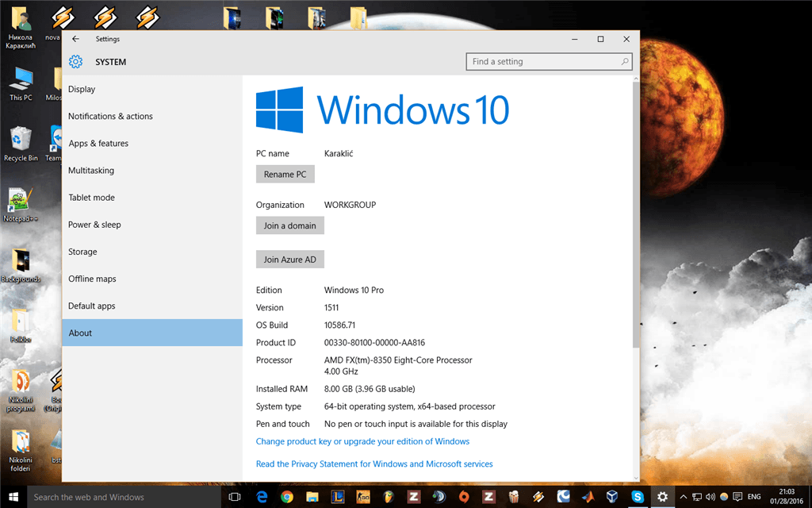Click the 64-bit operating system text

pos(410,406)
